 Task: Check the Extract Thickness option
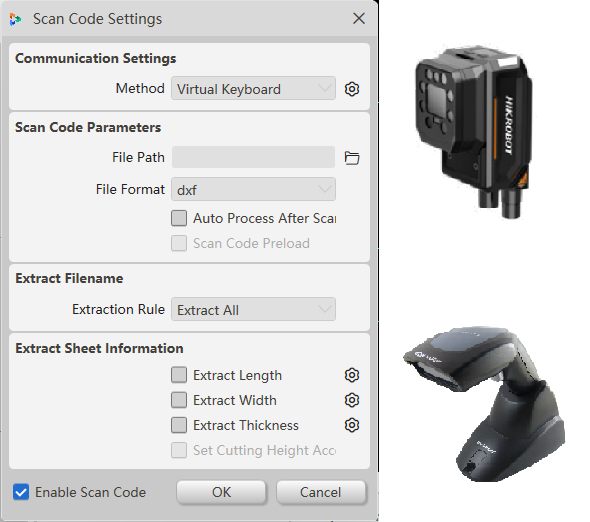[x=179, y=425]
